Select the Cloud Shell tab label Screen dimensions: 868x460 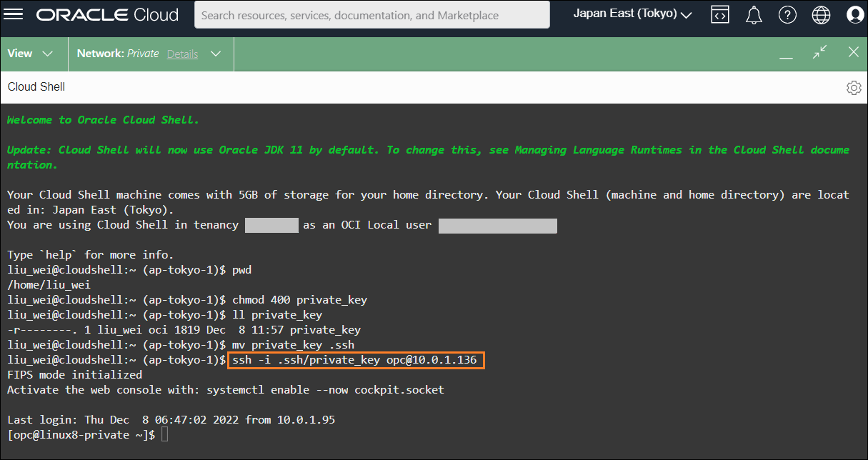pos(36,86)
